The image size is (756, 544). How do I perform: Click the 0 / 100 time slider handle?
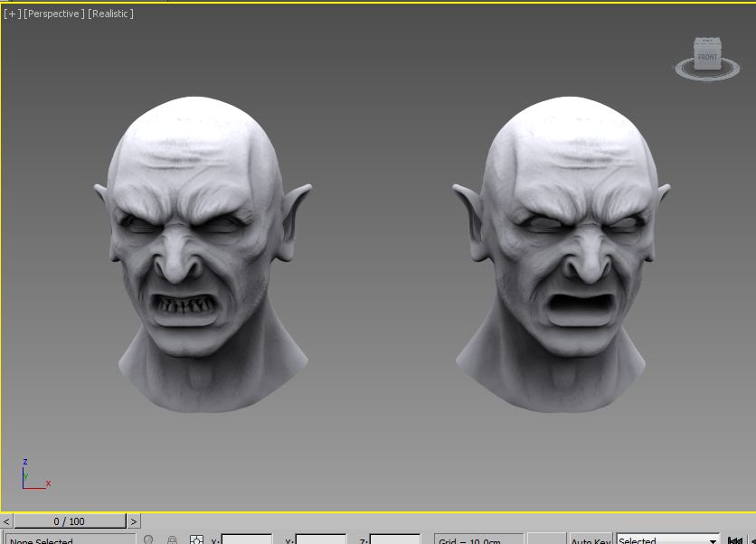(70, 521)
